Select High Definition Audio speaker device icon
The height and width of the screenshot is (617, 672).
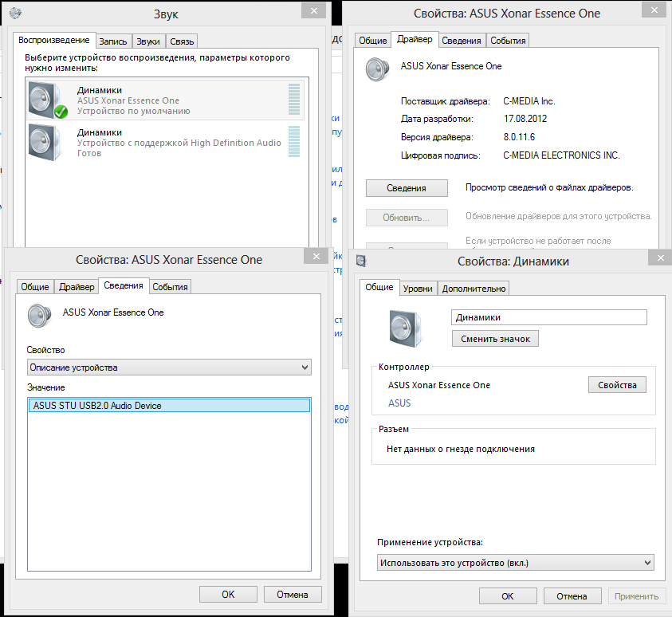[44, 143]
